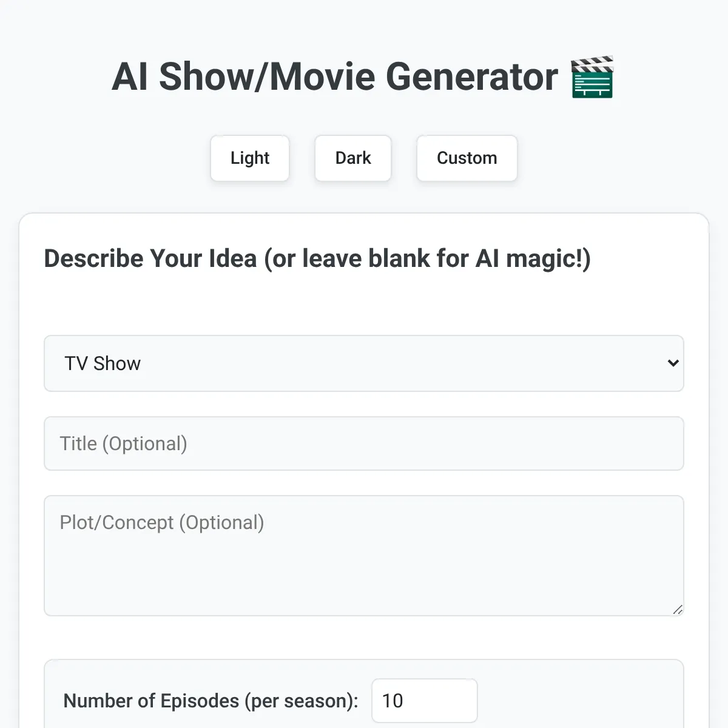Click the chevron arrow on the type selector
The width and height of the screenshot is (728, 728).
point(673,363)
